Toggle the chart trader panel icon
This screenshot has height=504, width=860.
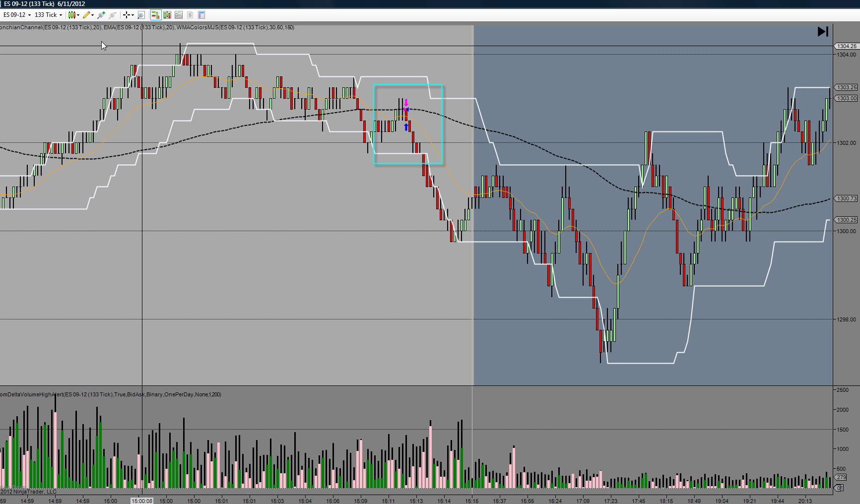(x=156, y=15)
